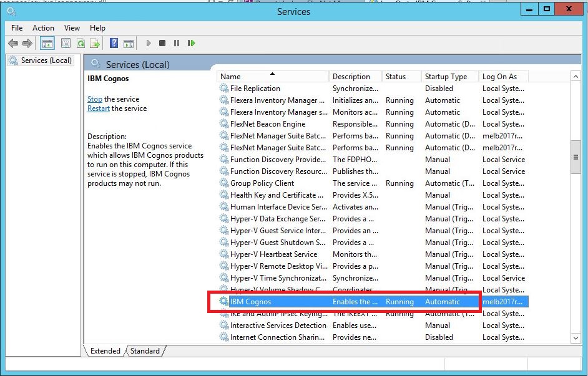
Task: Select Flexera Inventory Manager "Monitors ac..." row
Action: point(373,112)
